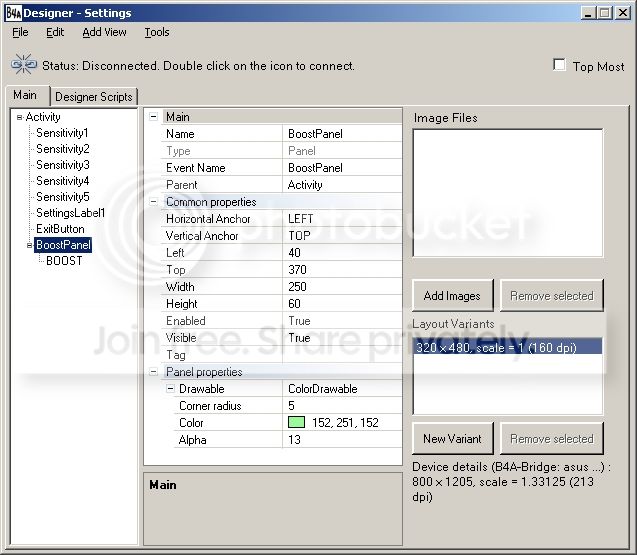Select the Main tab
This screenshot has width=637, height=555.
pyautogui.click(x=25, y=95)
